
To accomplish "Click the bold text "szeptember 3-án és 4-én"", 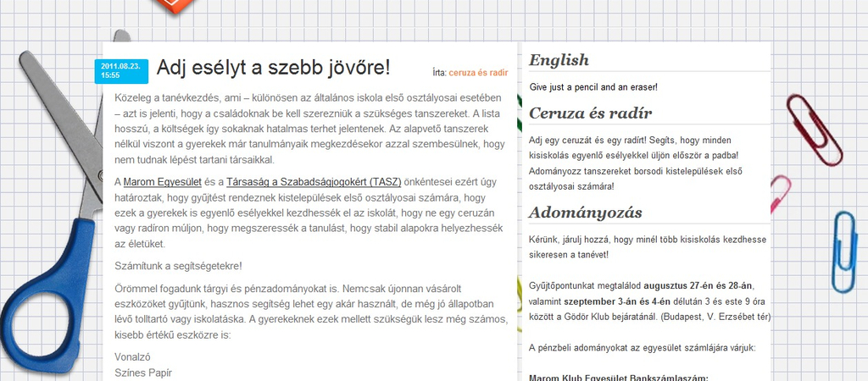I will pyautogui.click(x=617, y=301).
